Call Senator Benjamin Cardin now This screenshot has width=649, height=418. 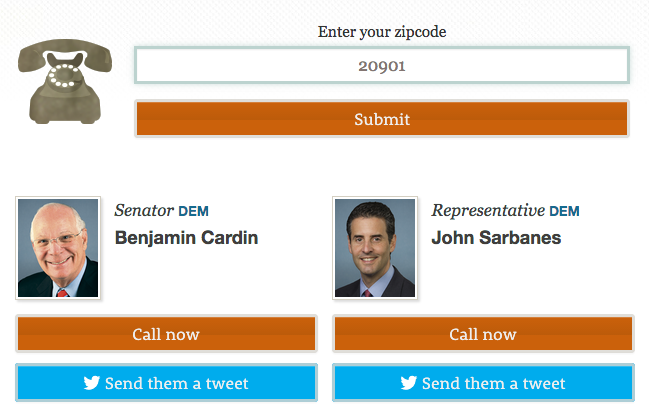pos(166,334)
